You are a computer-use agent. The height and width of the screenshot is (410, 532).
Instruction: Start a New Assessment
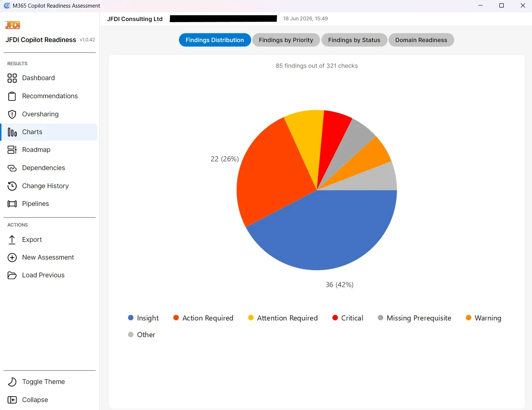pos(48,257)
